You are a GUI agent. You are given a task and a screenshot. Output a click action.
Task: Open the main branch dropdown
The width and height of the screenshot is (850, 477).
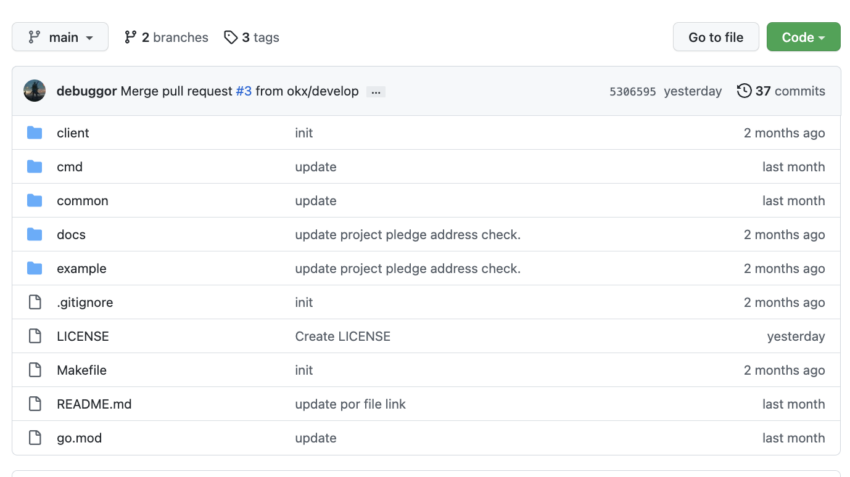tap(60, 38)
